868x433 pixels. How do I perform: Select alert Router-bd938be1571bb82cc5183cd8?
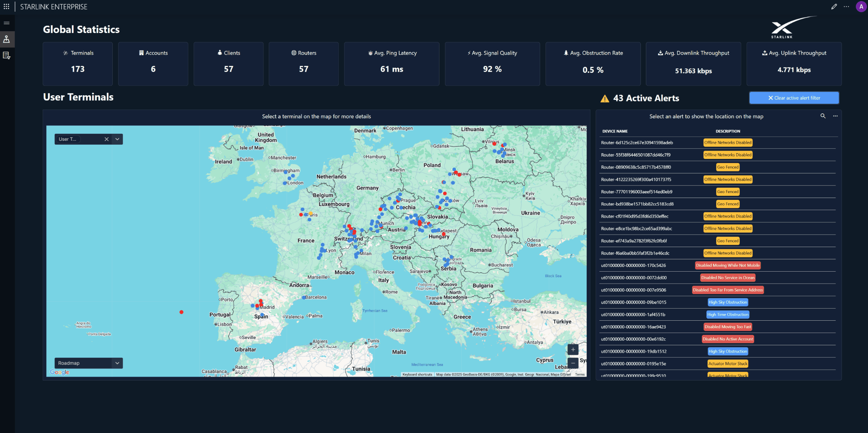(718, 204)
